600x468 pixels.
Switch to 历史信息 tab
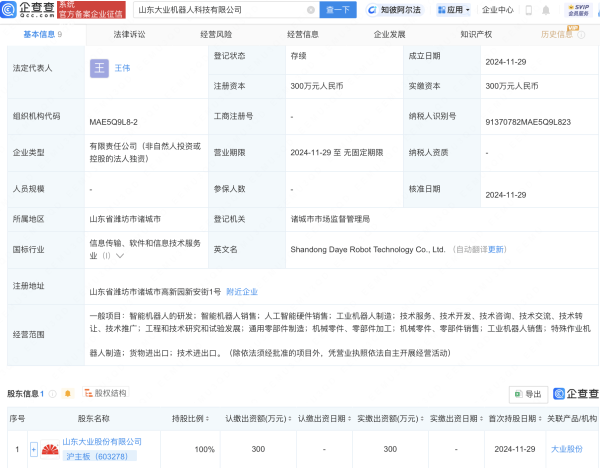tap(557, 34)
